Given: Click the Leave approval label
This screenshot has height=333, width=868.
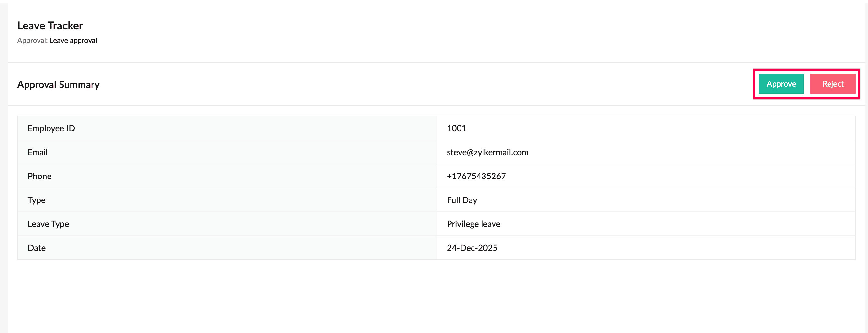Looking at the screenshot, I should [73, 40].
